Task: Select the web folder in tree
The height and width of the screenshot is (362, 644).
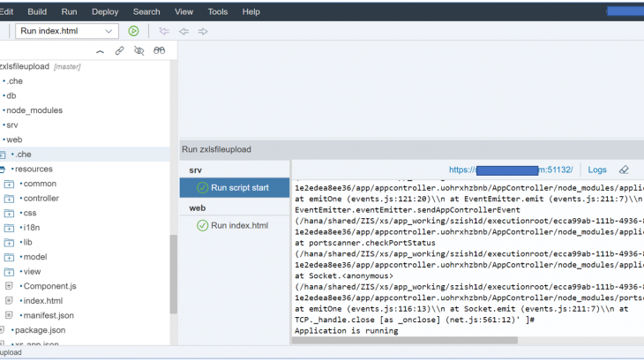Action: (x=14, y=140)
